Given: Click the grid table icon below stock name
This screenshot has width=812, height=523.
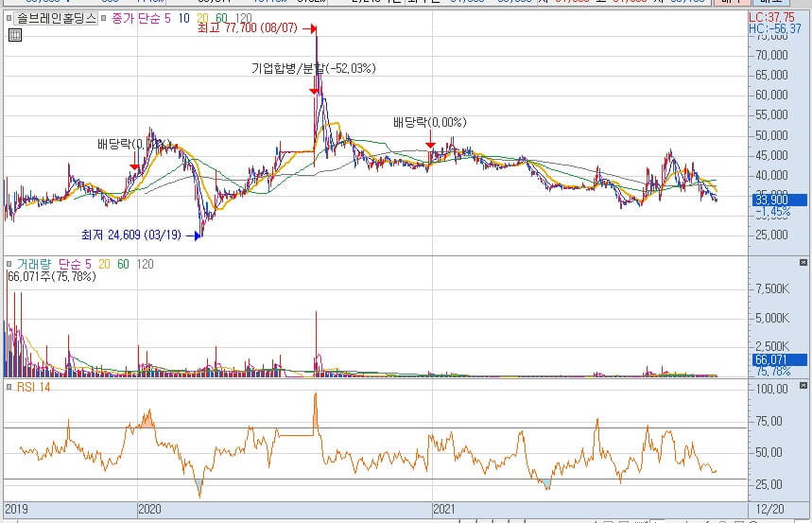Looking at the screenshot, I should (15, 35).
